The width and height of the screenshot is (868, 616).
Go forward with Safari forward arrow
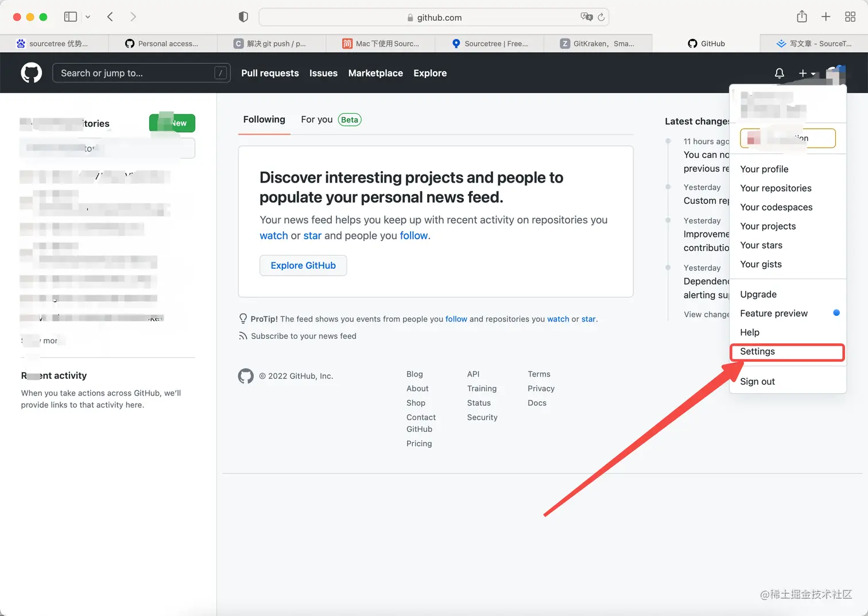[x=133, y=17]
